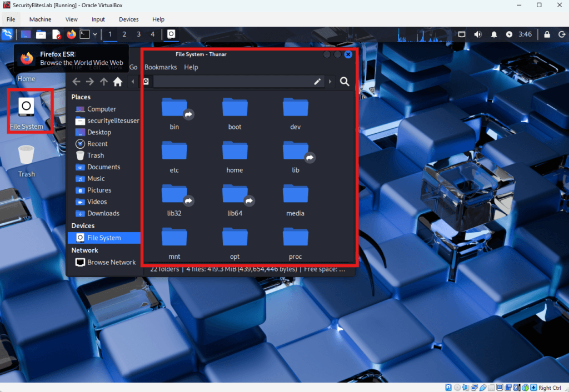Click the Back navigation arrow
The height and width of the screenshot is (392, 569).
coord(76,82)
